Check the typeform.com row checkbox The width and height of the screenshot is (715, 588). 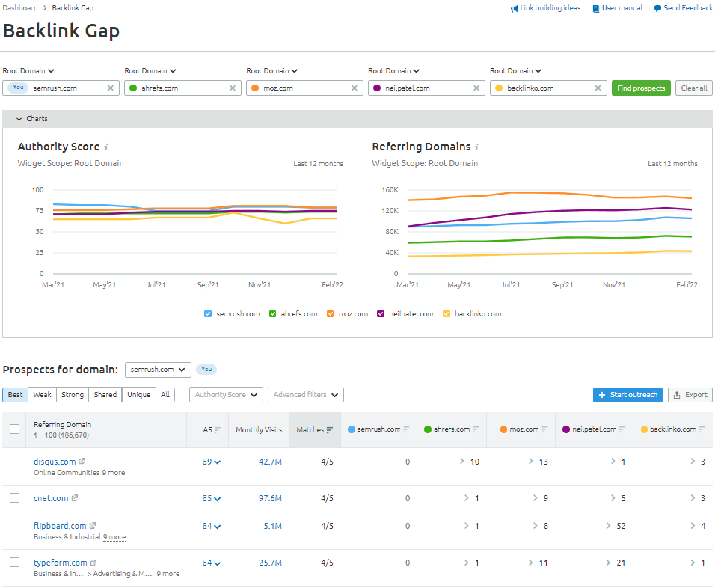pyautogui.click(x=15, y=562)
